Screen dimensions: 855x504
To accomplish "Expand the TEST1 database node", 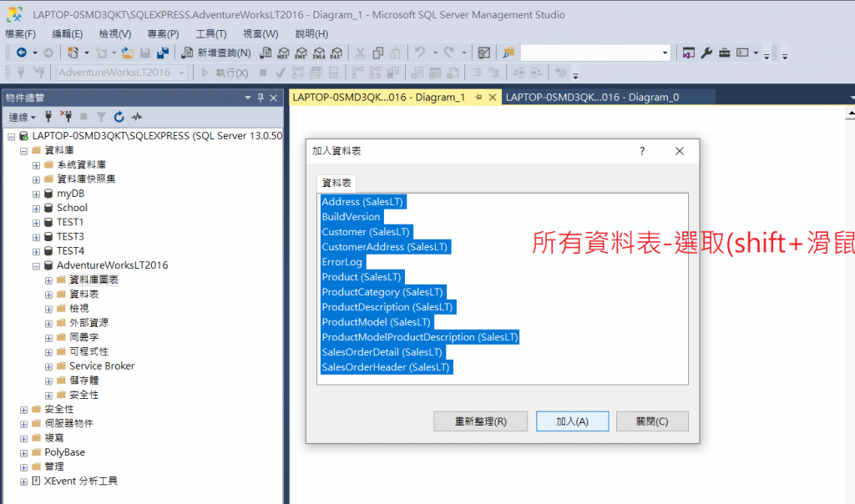I will pyautogui.click(x=36, y=223).
